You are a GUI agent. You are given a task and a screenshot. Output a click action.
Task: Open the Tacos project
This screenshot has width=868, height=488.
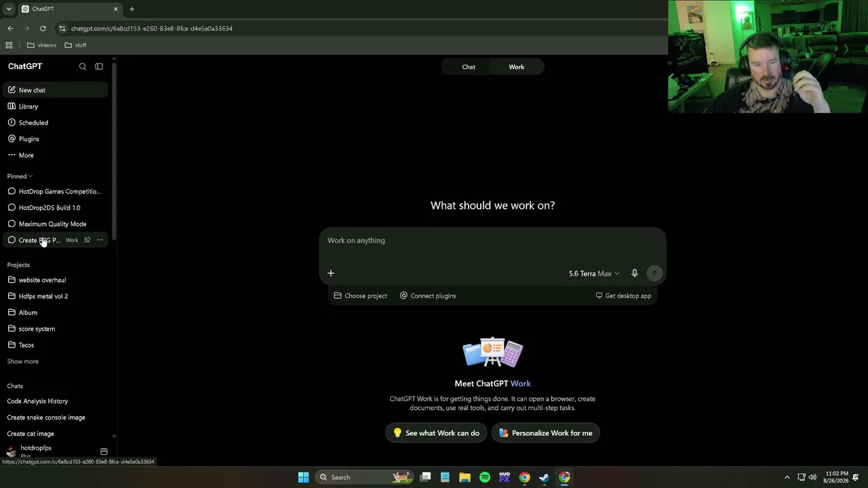click(54, 345)
